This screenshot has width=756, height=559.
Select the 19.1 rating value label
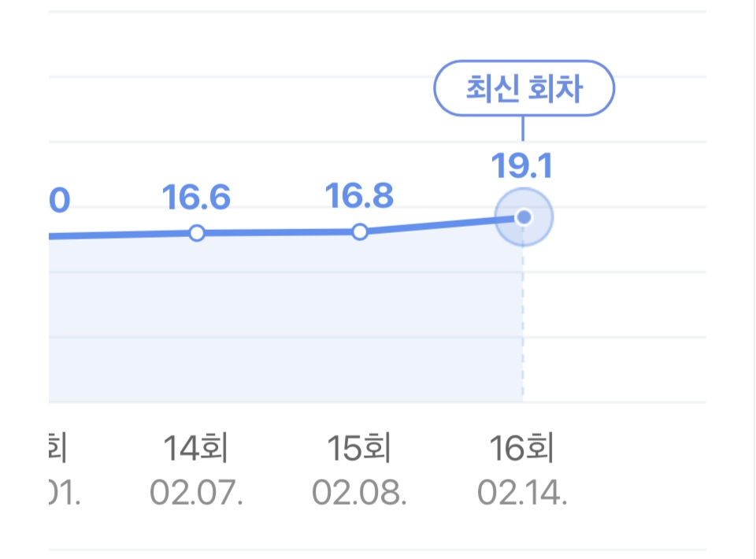522,166
